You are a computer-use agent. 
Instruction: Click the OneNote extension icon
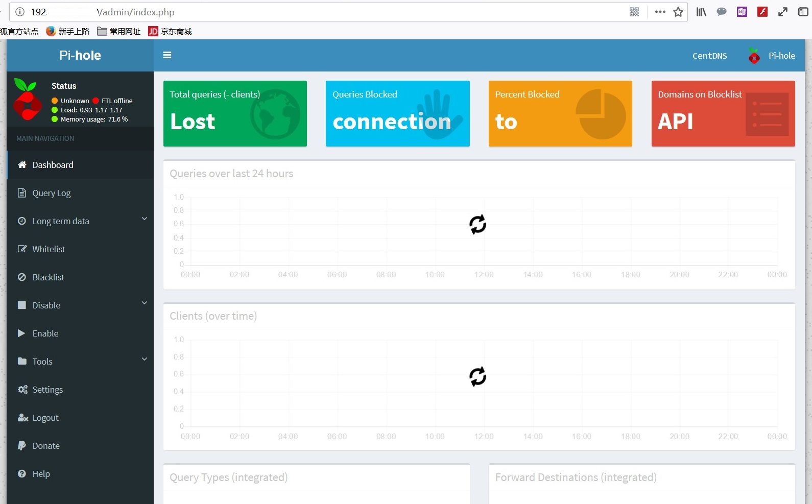[742, 12]
